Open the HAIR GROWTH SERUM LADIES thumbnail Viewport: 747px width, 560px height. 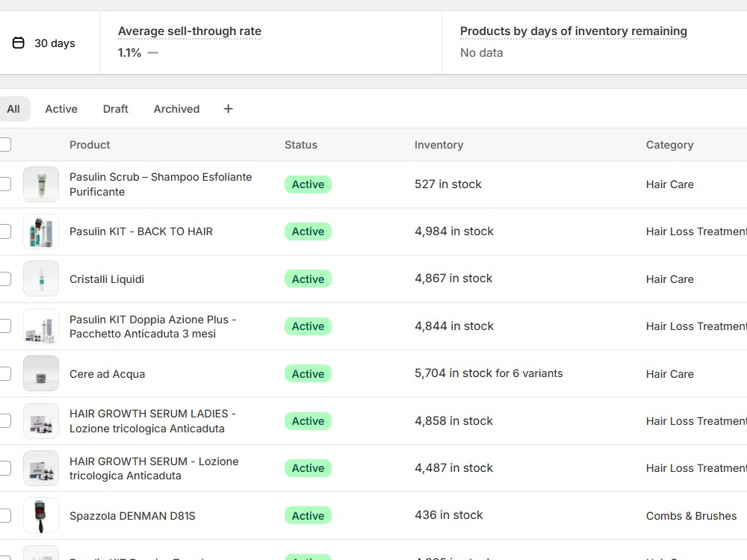pos(41,421)
